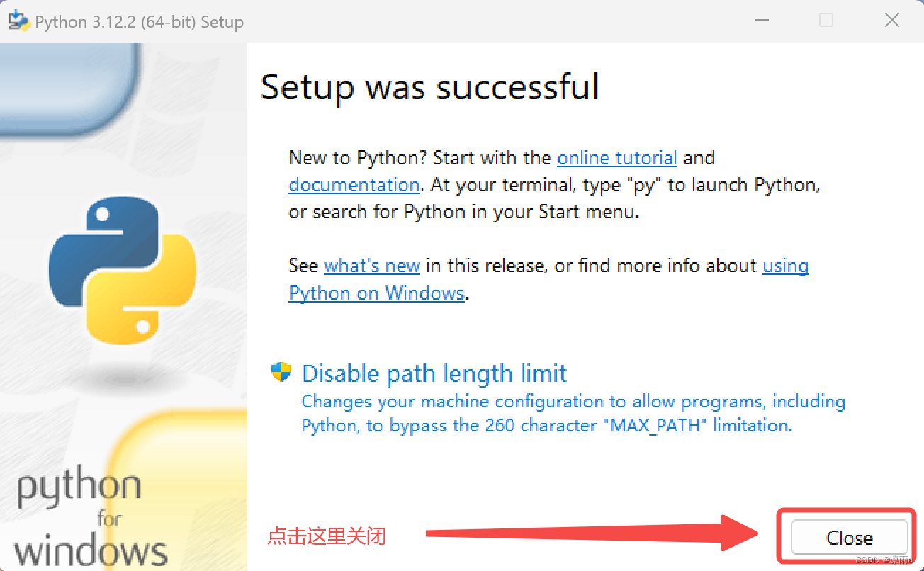Open the documentation link
Screen dimensions: 924x571
coord(354,185)
